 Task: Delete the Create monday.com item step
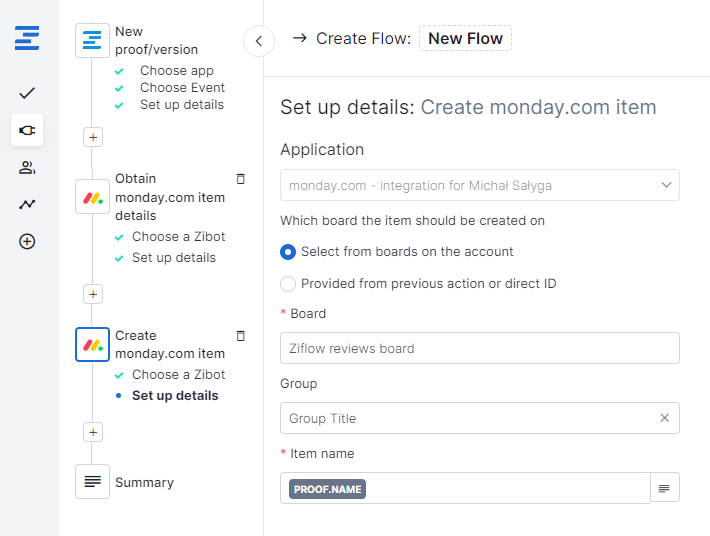click(240, 336)
